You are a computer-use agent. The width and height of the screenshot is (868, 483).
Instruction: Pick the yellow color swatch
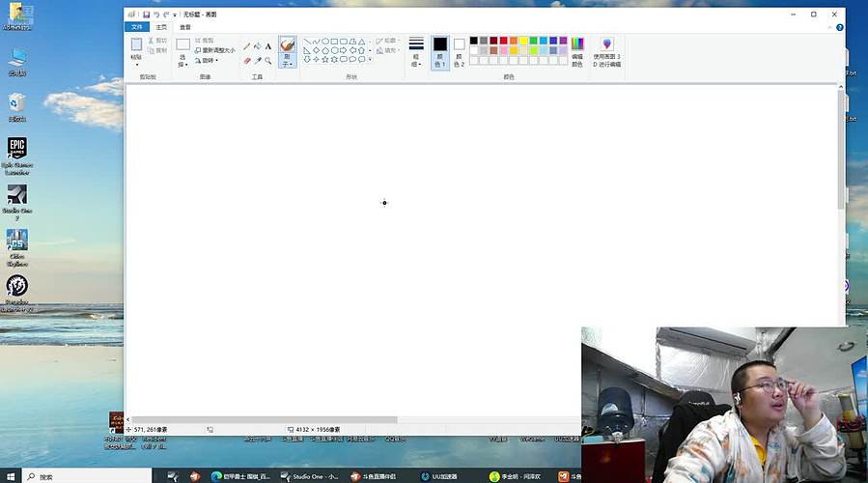[x=523, y=41]
